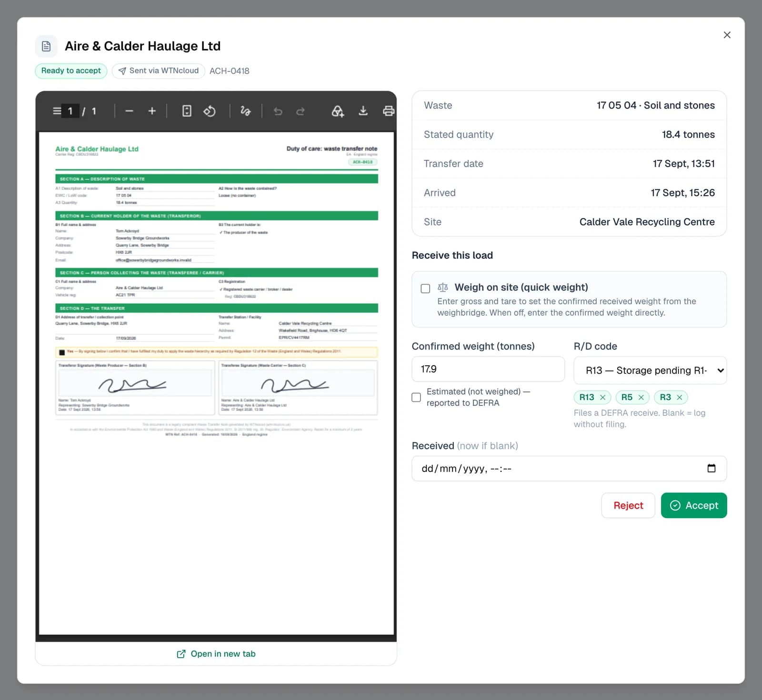
Task: Rotate the document with the rotate icon
Action: point(210,111)
